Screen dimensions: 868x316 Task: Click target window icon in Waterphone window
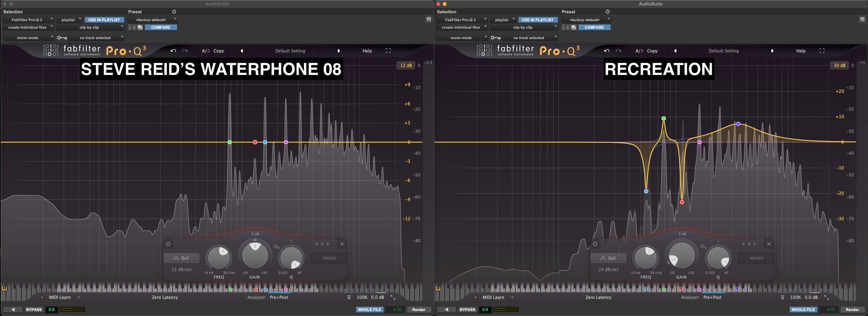click(x=429, y=20)
